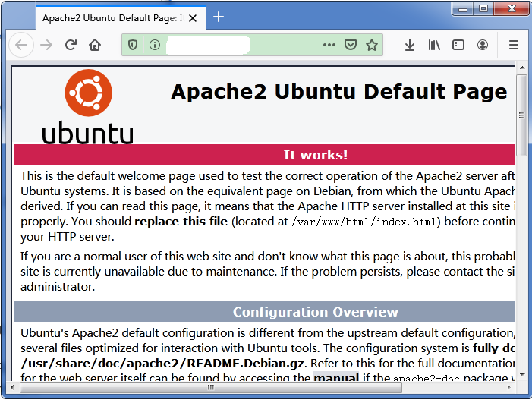Click the vertical scrollbar down arrow

(522, 375)
